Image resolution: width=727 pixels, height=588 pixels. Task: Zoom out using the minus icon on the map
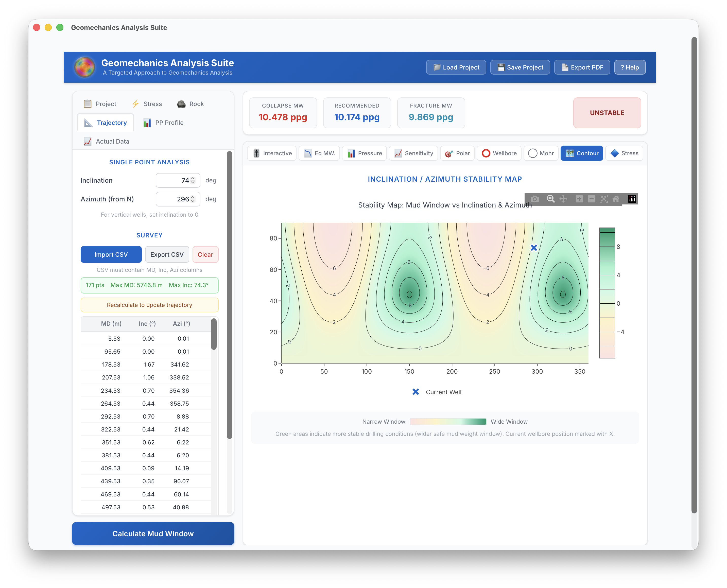pos(592,199)
